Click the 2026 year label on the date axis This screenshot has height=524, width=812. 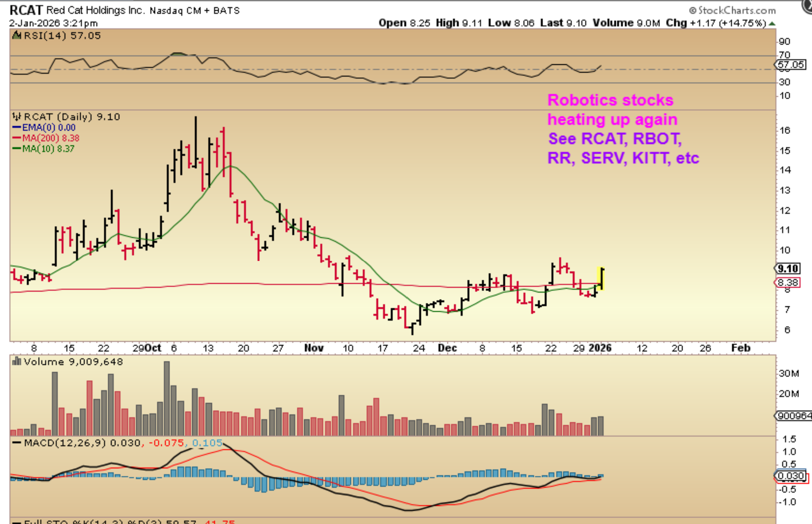600,348
